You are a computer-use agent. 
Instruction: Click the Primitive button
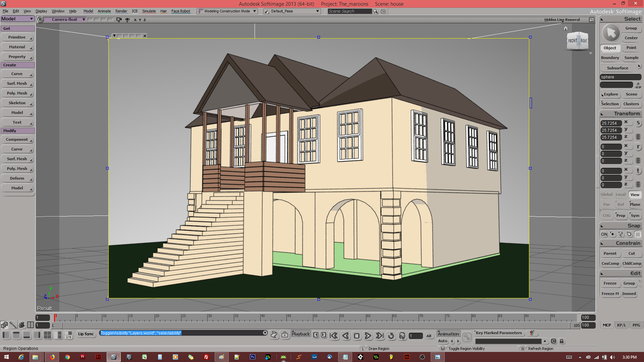tap(17, 37)
